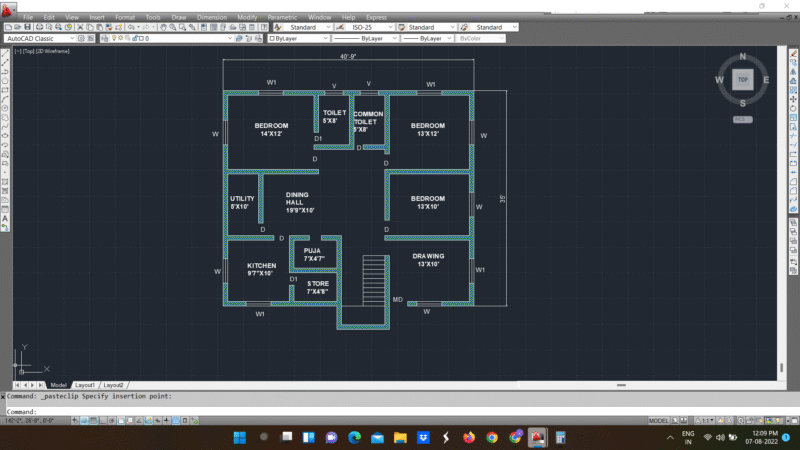This screenshot has height=450, width=800.
Task: Click the Zoom Realtime magnifier icon
Action: pos(173,27)
